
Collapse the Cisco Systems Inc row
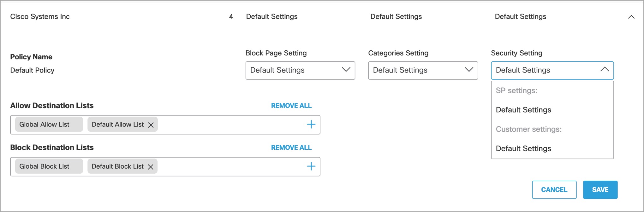[631, 17]
